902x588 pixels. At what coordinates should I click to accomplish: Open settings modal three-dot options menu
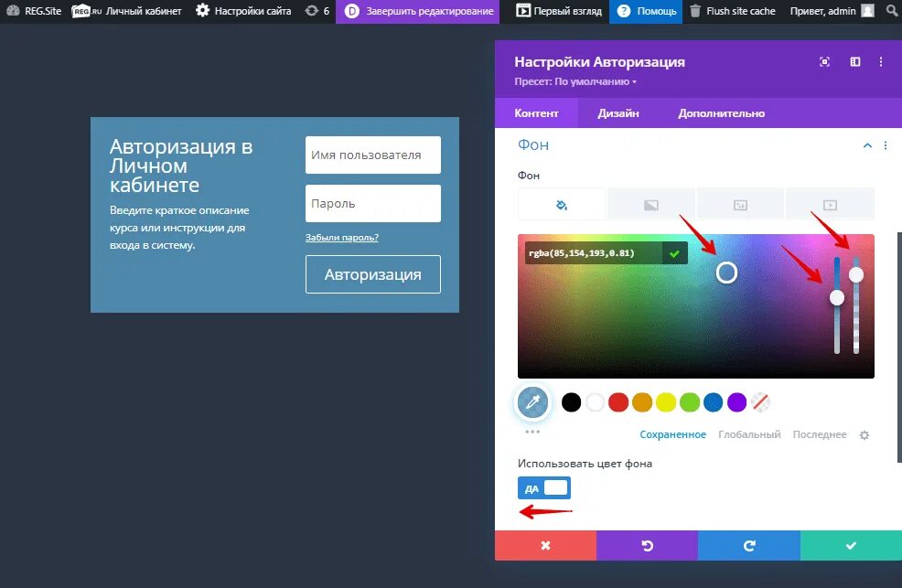(x=881, y=61)
